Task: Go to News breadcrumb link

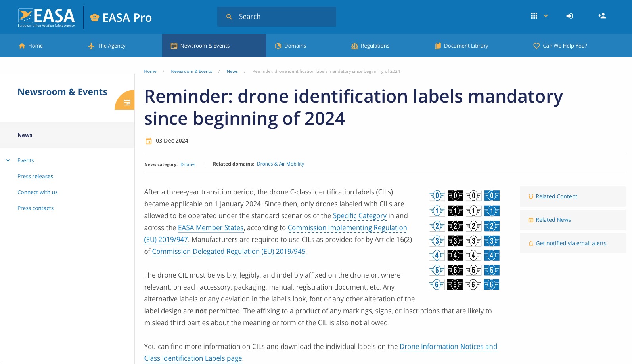Action: tap(232, 71)
